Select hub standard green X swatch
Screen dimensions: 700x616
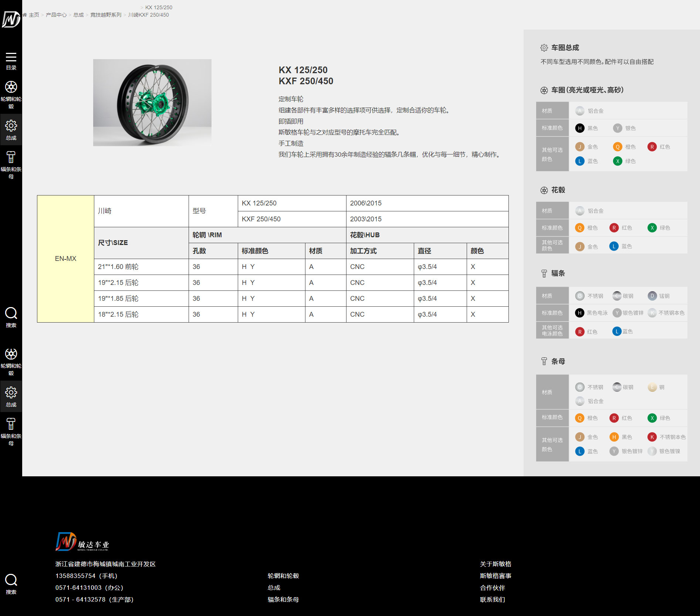tap(652, 228)
